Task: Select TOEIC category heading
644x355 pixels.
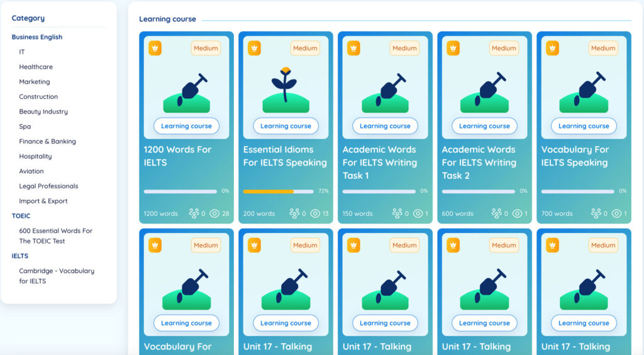Action: coord(21,216)
